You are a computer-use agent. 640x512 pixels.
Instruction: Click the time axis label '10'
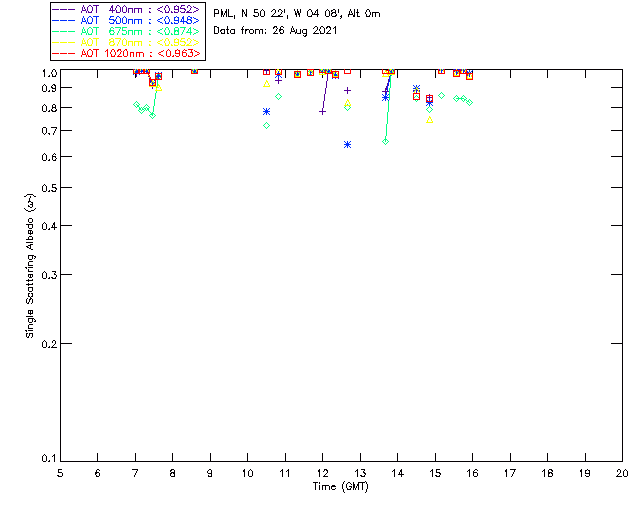coord(247,473)
